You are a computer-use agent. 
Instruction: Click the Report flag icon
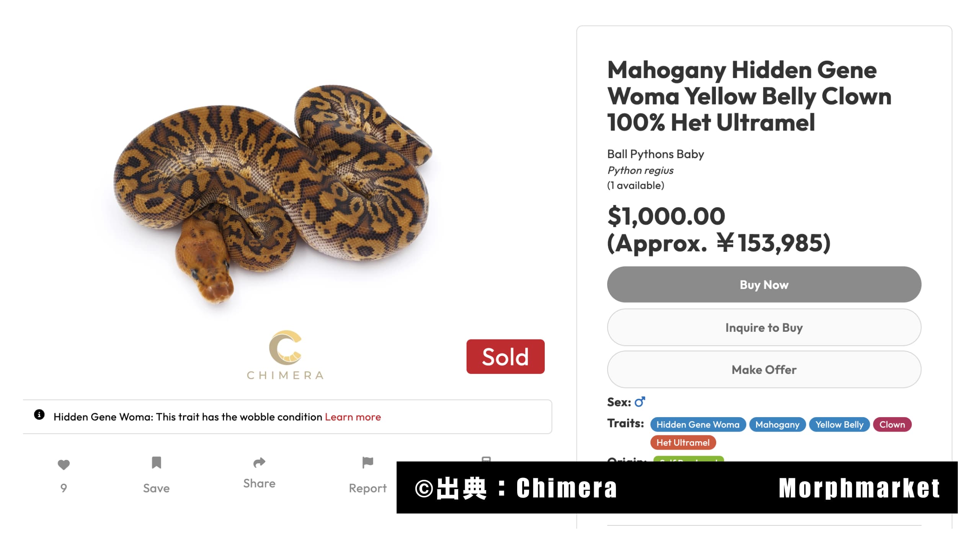pyautogui.click(x=367, y=463)
